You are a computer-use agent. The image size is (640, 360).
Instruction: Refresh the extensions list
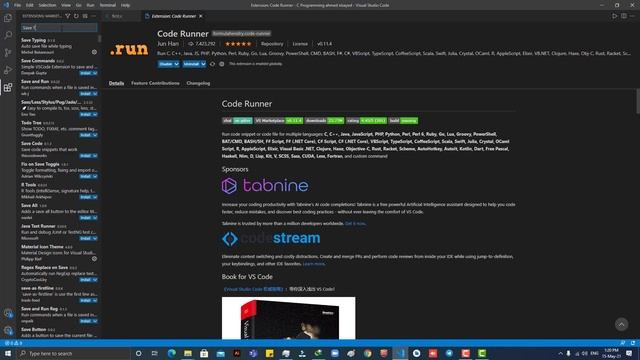pyautogui.click(x=76, y=16)
